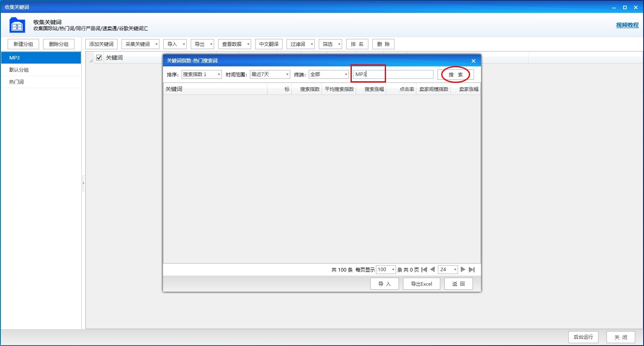Go to previous page of results
Image resolution: width=644 pixels, height=346 pixels.
[433, 270]
